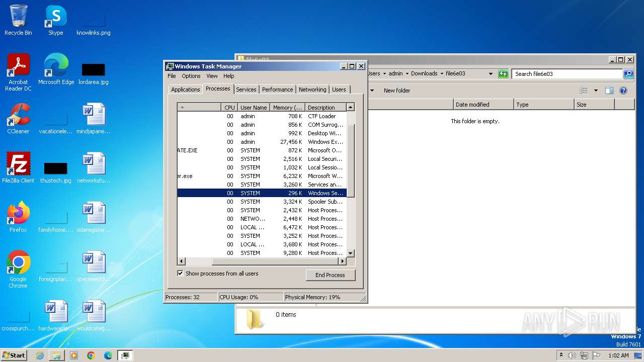This screenshot has height=362, width=644.
Task: Click the Start button
Action: point(14,355)
